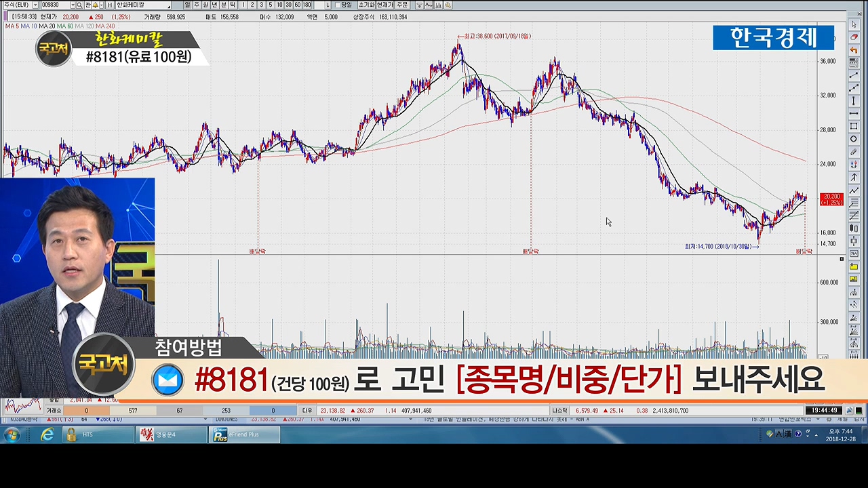Switch chart to minute period 분
This screenshot has height=488, width=868.
(x=223, y=5)
